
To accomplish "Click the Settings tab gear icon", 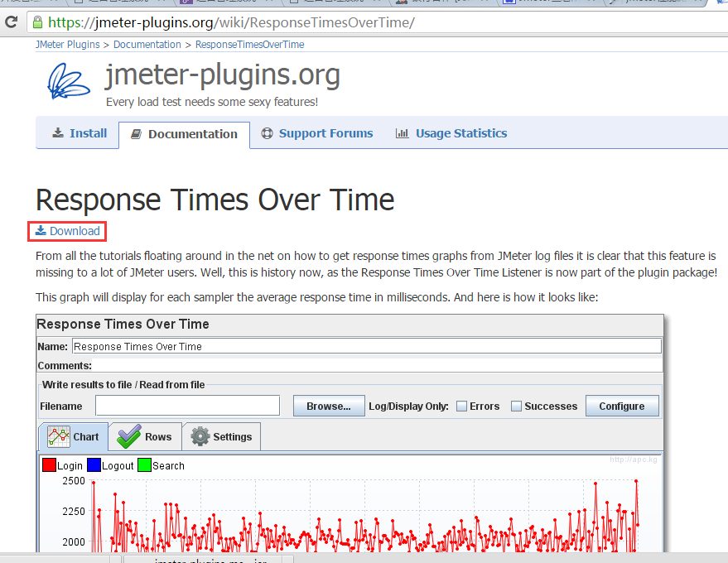I will point(200,436).
